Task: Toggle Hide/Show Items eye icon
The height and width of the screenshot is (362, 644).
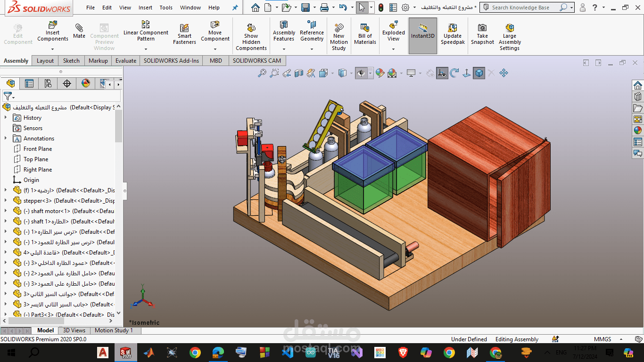Action: coord(361,73)
